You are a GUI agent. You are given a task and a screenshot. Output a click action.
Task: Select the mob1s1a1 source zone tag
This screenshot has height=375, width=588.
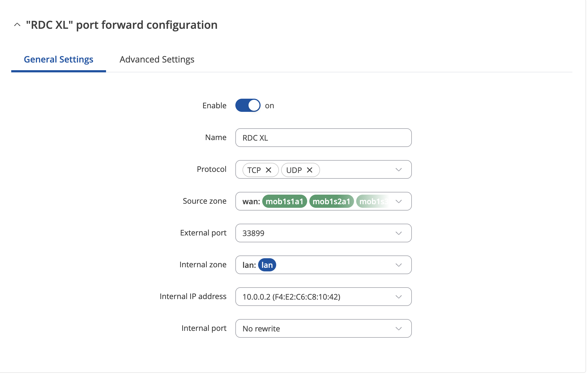click(x=284, y=201)
